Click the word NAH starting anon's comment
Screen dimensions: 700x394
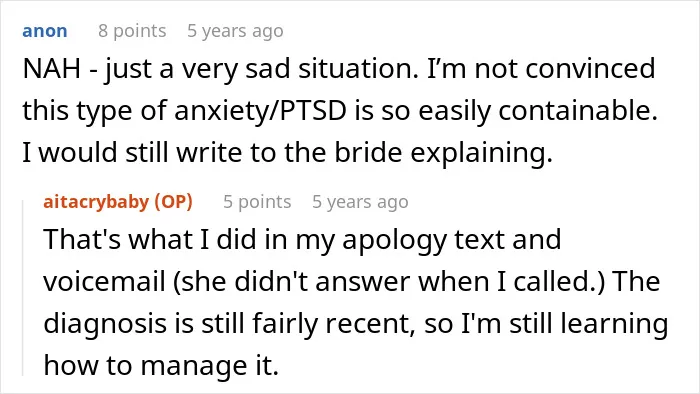pyautogui.click(x=52, y=69)
